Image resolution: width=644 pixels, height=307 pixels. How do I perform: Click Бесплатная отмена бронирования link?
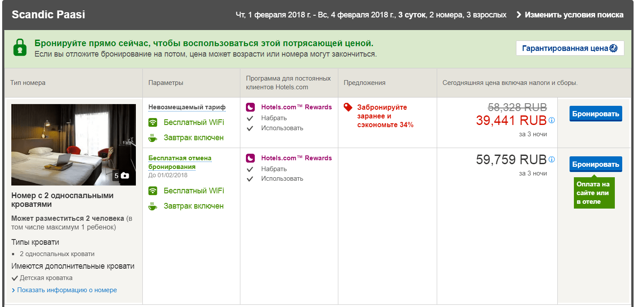pos(180,162)
